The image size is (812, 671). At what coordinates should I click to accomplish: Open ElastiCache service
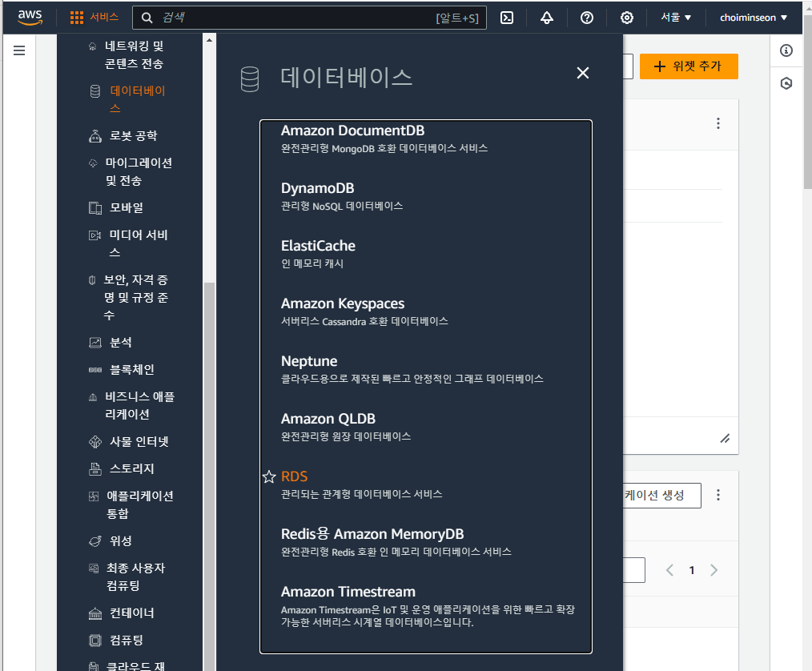click(x=318, y=245)
